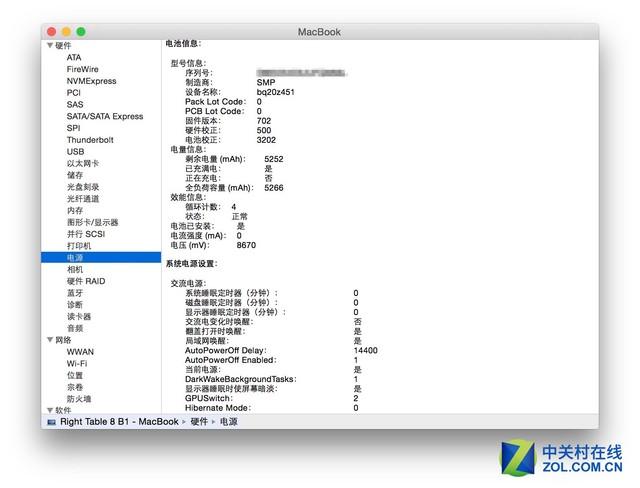Click the GPUSwitch label
The image size is (640, 488).
click(209, 398)
